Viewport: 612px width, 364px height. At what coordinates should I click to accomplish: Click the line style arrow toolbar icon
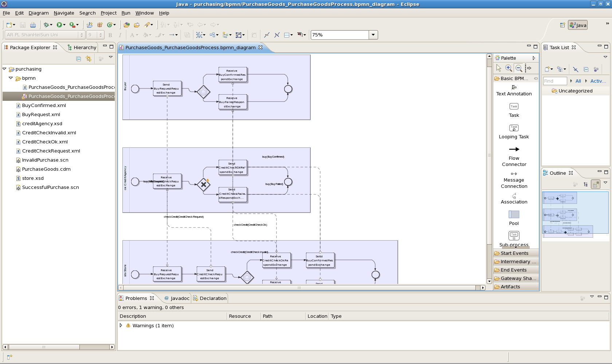tap(172, 35)
